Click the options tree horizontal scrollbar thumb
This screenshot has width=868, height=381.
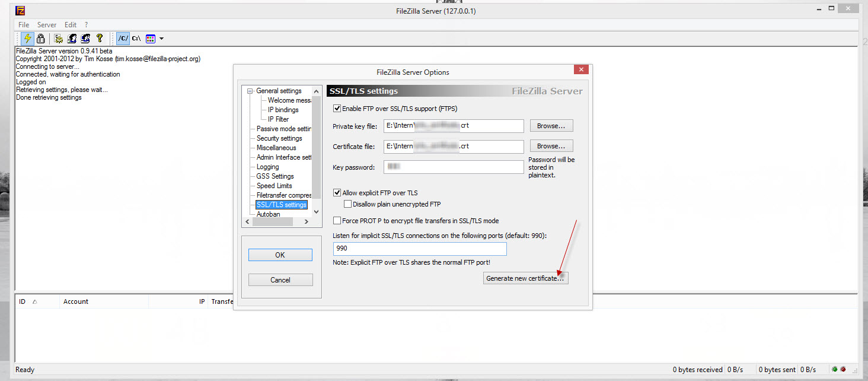pos(273,221)
